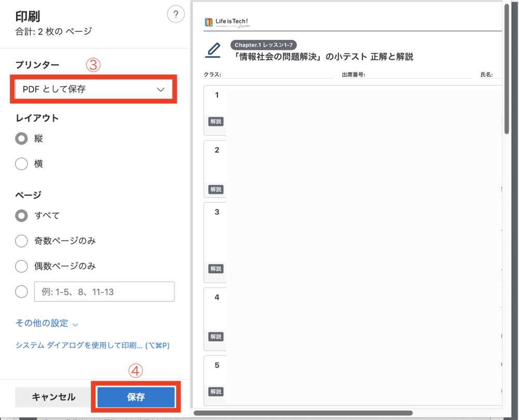This screenshot has height=420, width=519.
Task: Click the help question mark icon
Action: pyautogui.click(x=176, y=15)
